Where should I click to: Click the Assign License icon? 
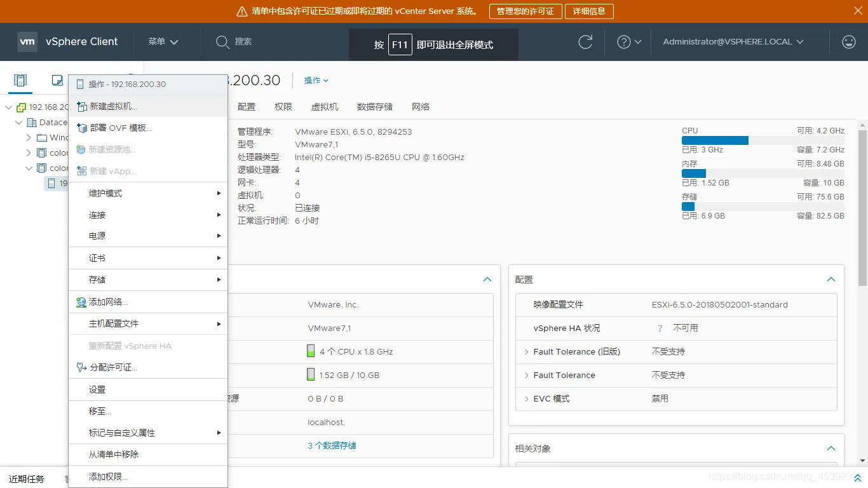81,367
